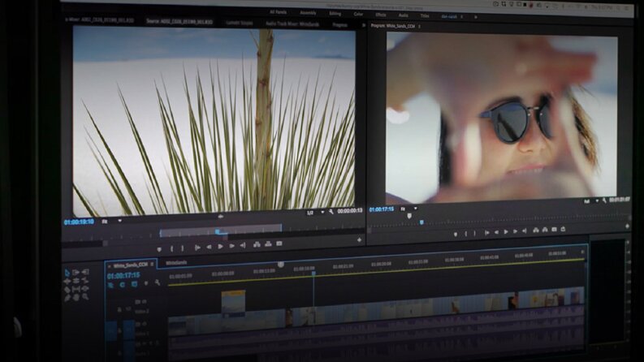This screenshot has height=362, width=644.
Task: Add marker button in timeline header
Action: tap(146, 283)
